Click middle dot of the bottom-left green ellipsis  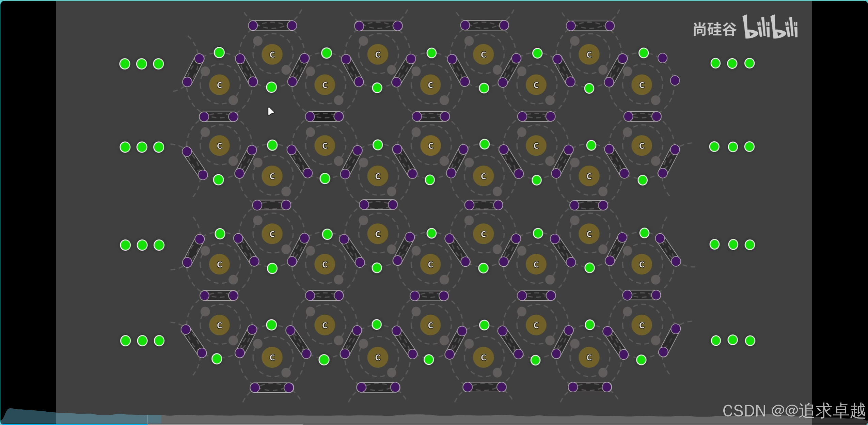tap(142, 341)
